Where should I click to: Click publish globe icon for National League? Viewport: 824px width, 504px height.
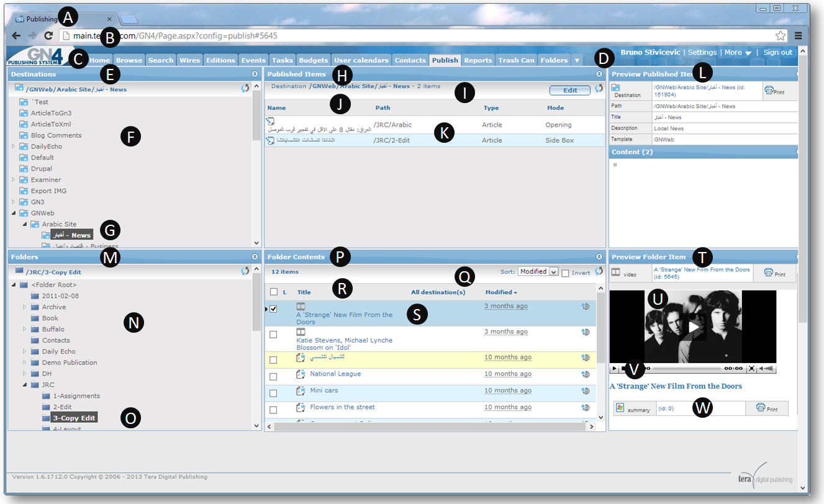pyautogui.click(x=585, y=374)
